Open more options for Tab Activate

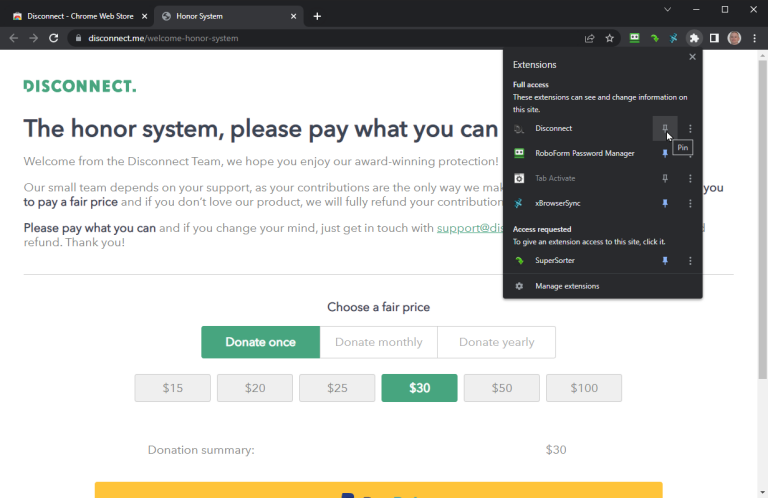[x=690, y=178]
